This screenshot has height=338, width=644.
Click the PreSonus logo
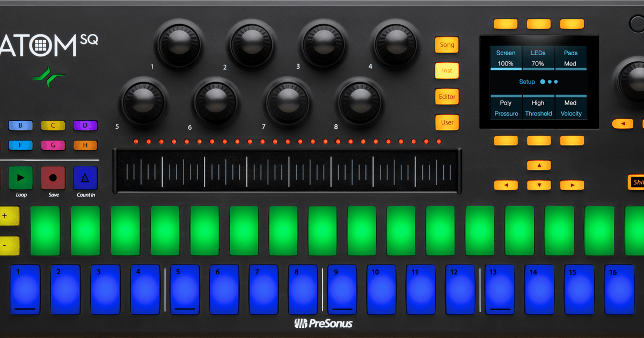click(323, 324)
